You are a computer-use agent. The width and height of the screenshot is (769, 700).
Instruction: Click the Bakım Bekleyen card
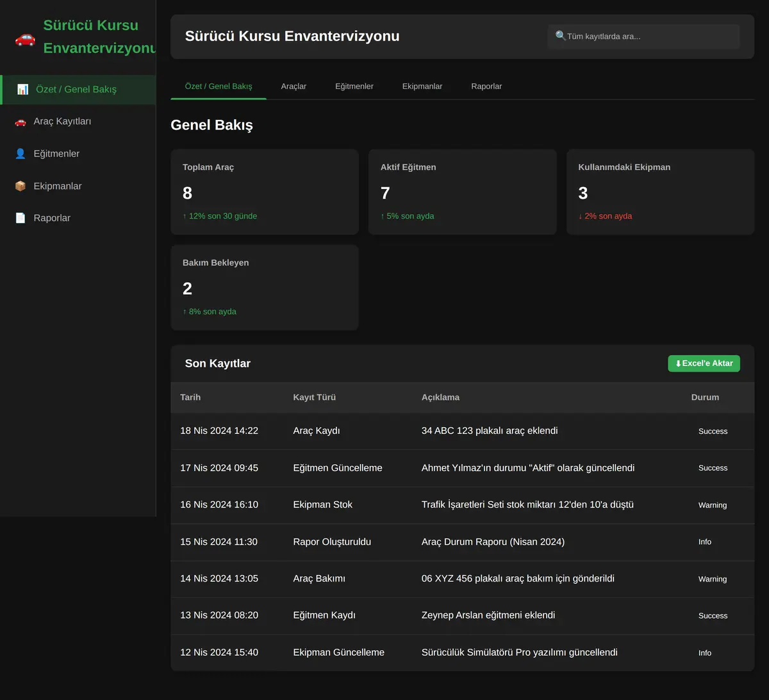click(265, 287)
